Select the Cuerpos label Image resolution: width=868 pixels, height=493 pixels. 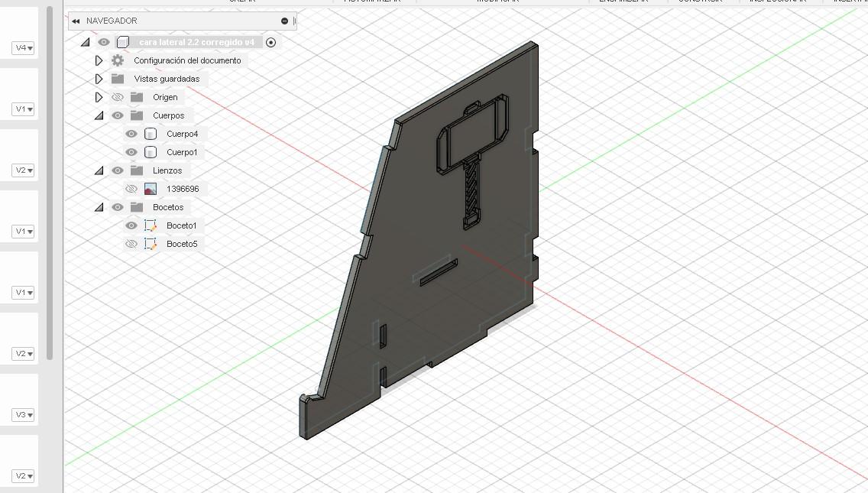[168, 115]
